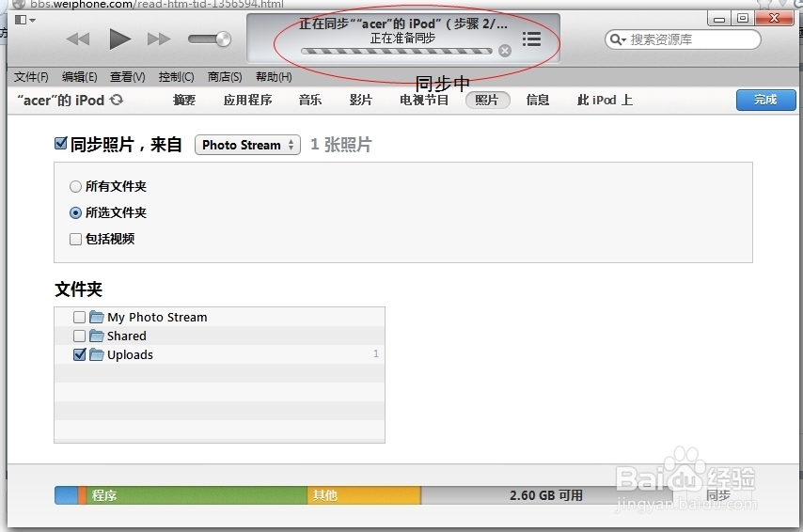This screenshot has height=532, width=803.
Task: Switch to the 信息 tab
Action: (x=538, y=100)
